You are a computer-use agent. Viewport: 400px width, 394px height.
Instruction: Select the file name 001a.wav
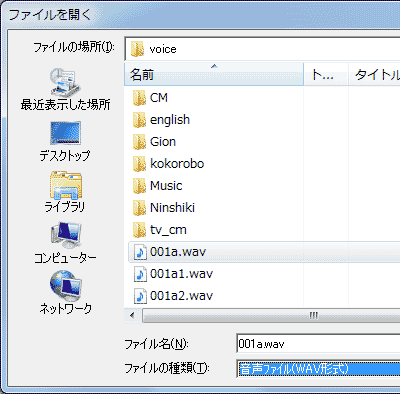point(178,252)
